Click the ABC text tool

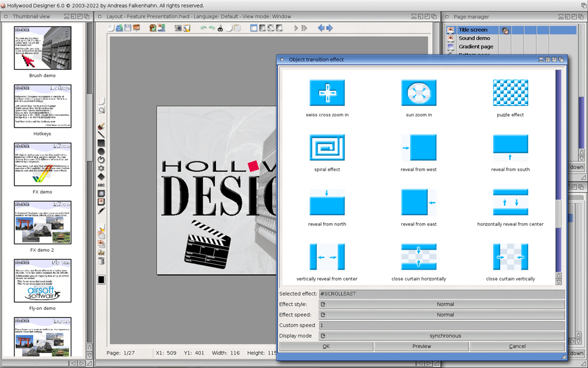pos(102,185)
